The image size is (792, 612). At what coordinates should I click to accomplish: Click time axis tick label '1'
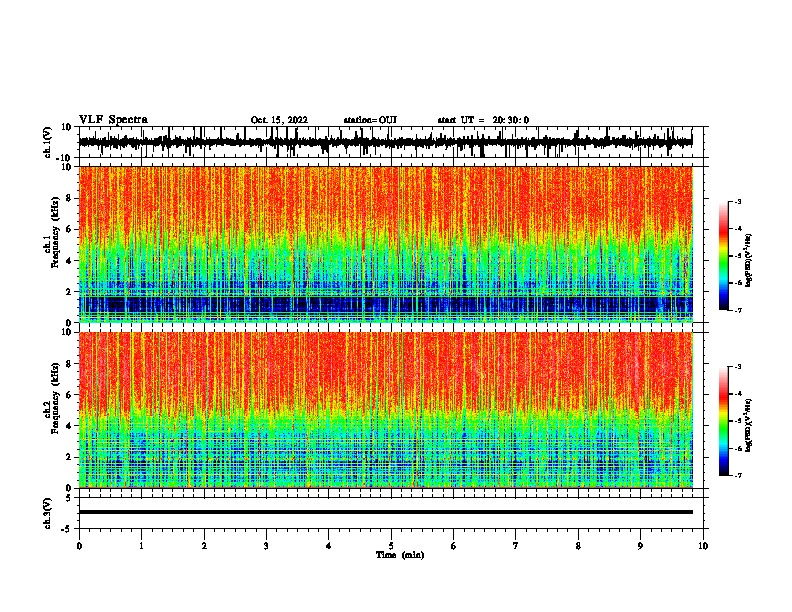(x=141, y=546)
